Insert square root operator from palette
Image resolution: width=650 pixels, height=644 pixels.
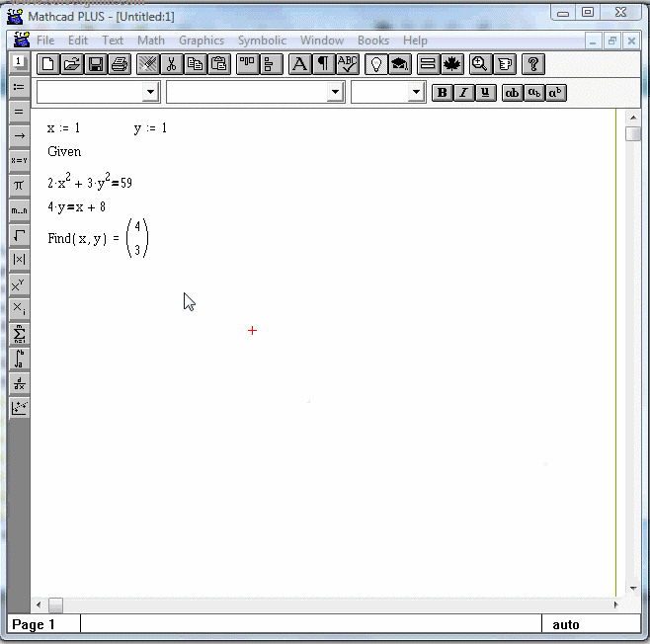19,234
